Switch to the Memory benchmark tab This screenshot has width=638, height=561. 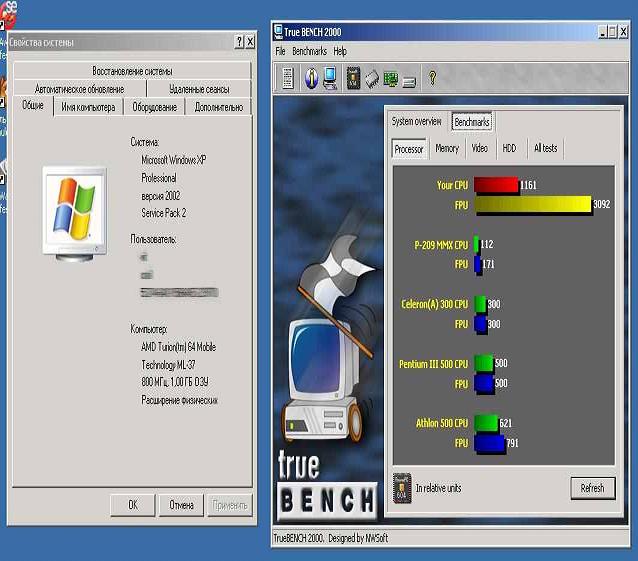click(447, 148)
